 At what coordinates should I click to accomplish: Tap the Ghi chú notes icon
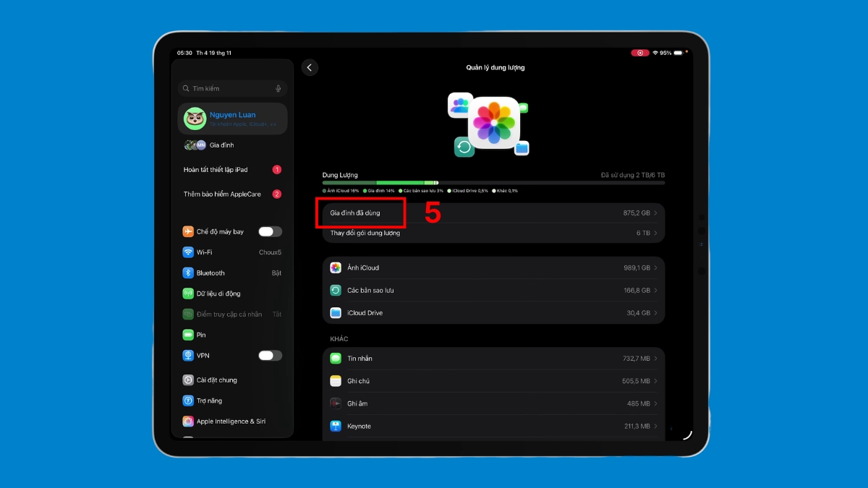point(336,381)
